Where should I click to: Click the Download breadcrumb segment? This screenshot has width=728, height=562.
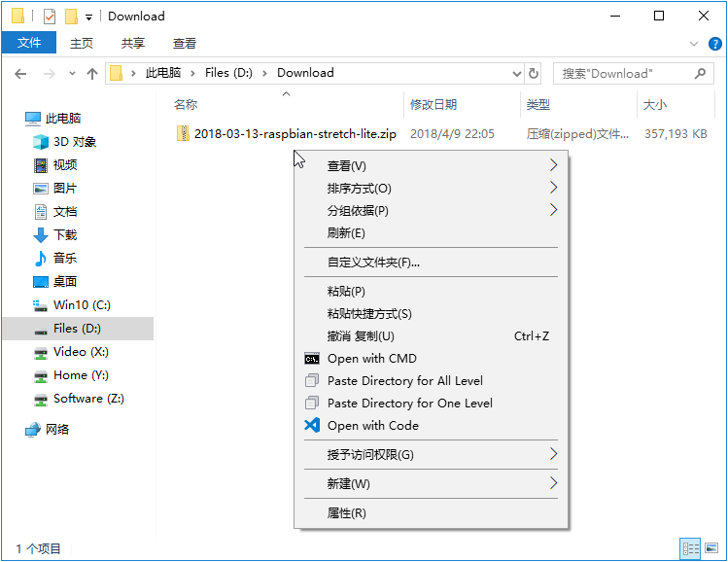[305, 73]
